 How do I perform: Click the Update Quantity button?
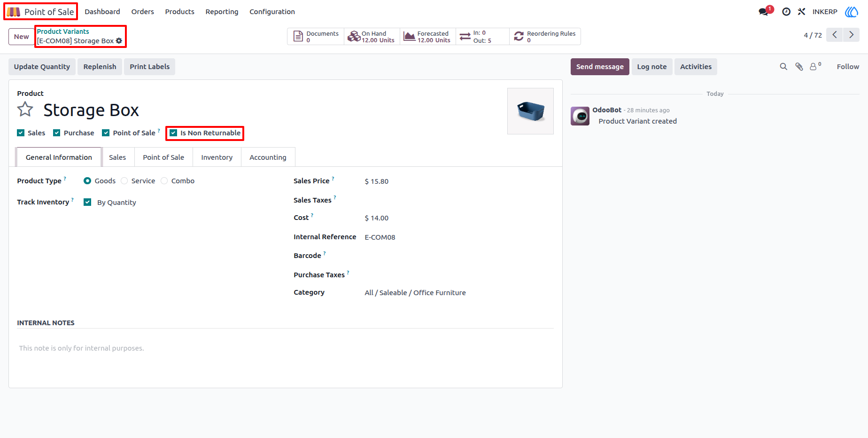tap(42, 67)
